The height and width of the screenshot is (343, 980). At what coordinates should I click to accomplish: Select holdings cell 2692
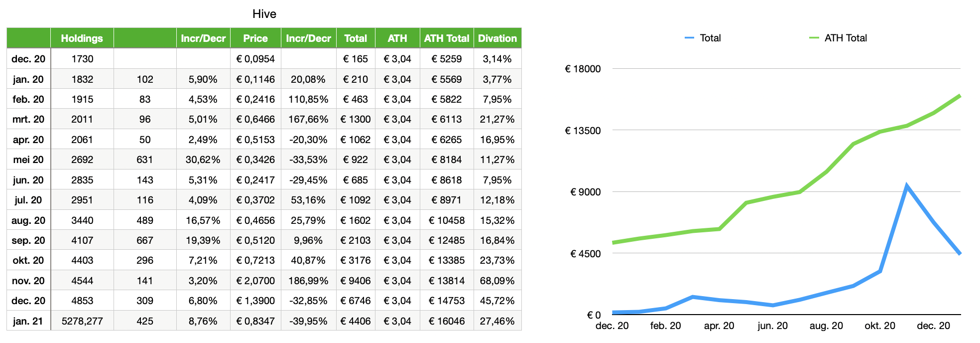[x=82, y=160]
